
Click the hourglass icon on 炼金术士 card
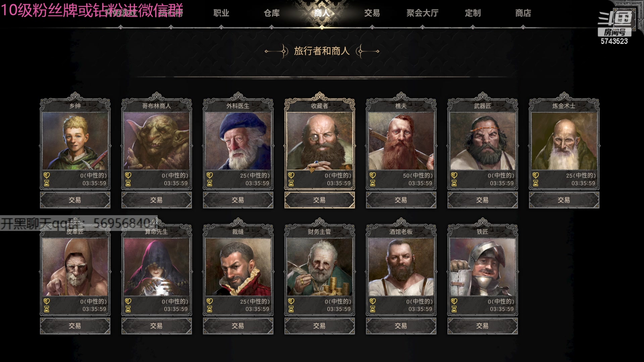536,183
